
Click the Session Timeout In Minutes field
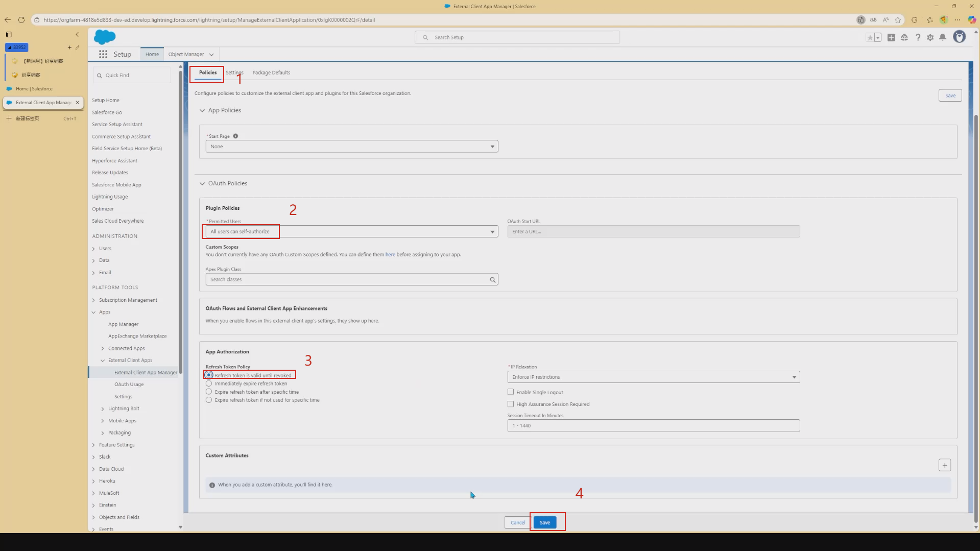click(654, 425)
